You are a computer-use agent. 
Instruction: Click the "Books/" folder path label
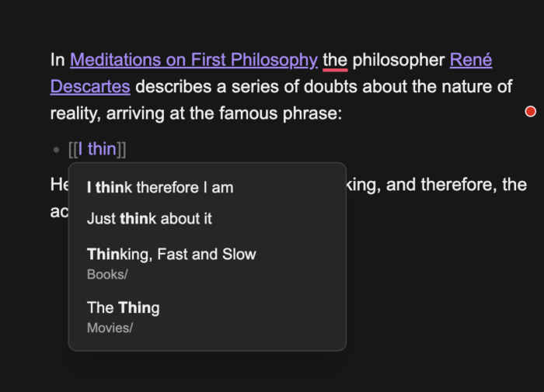107,274
